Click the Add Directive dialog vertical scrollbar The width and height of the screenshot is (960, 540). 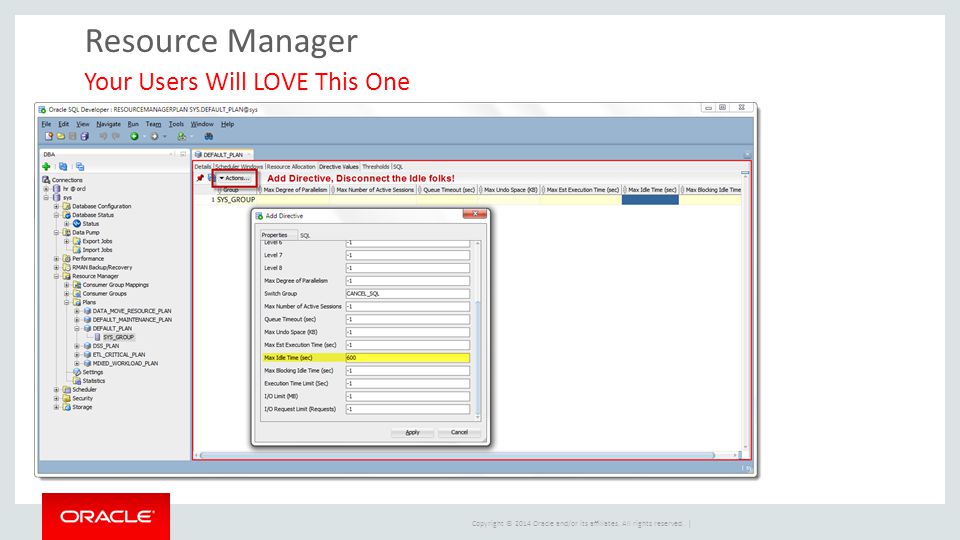[478, 331]
